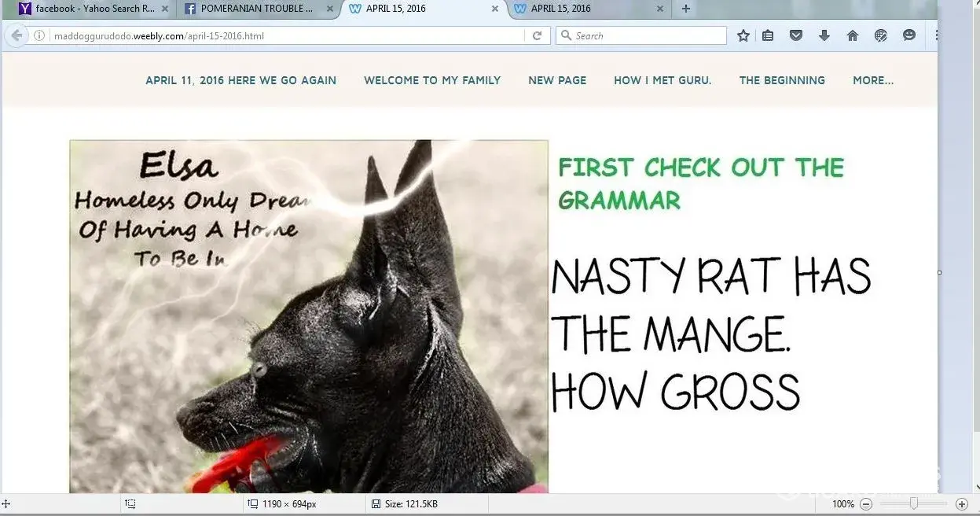Click the Size: 121.5KB status text
The width and height of the screenshot is (980, 516).
click(411, 504)
